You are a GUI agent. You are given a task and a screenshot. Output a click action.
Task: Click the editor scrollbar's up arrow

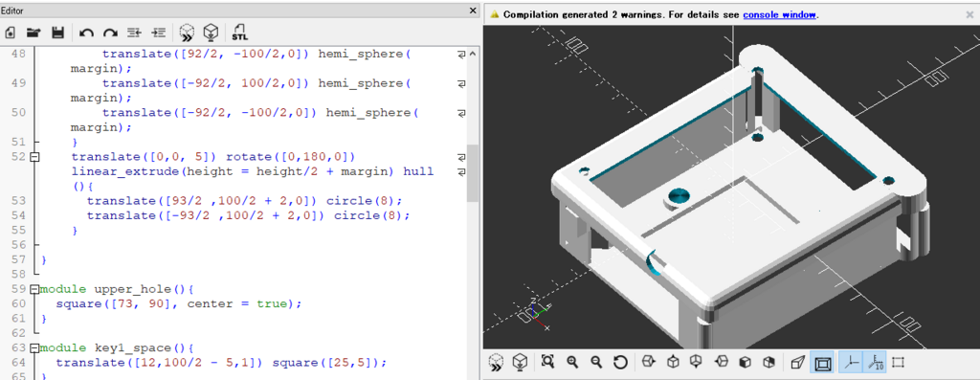[x=473, y=55]
